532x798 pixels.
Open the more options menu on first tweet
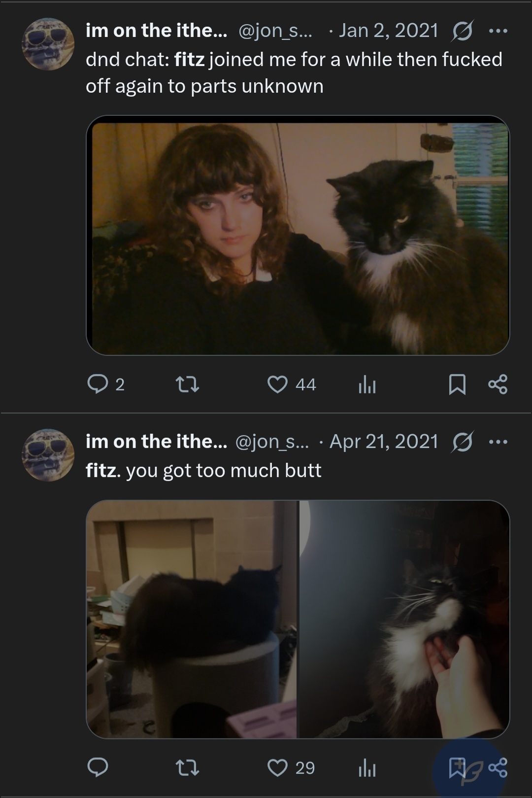(498, 31)
